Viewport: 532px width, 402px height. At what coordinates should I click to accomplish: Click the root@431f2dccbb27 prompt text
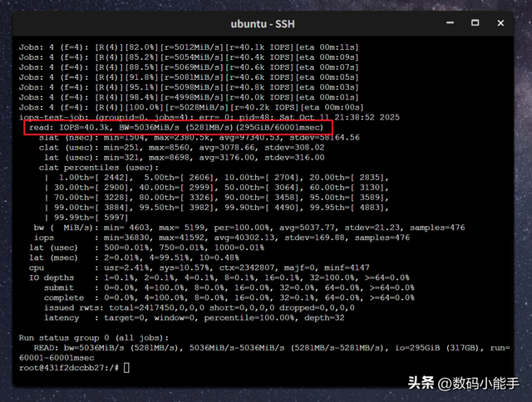click(69, 368)
